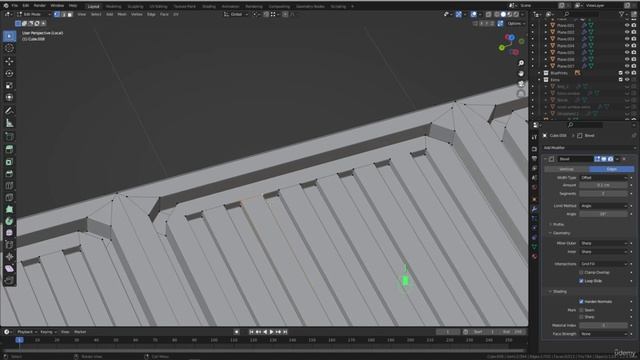Viewport: 640px width, 360px height.
Task: Disable the Loop Slide checkbox
Action: tap(581, 281)
